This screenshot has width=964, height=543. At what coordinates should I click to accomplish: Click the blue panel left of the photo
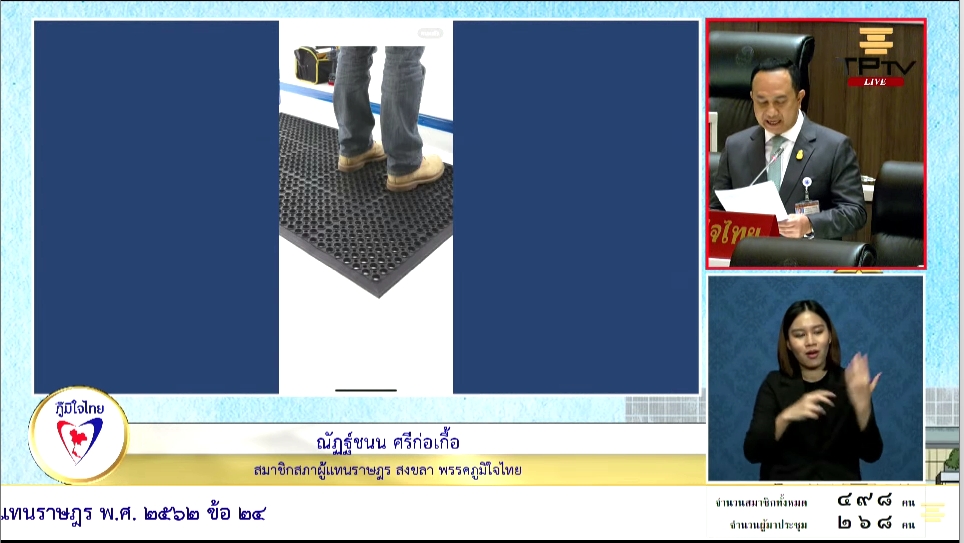tap(156, 207)
